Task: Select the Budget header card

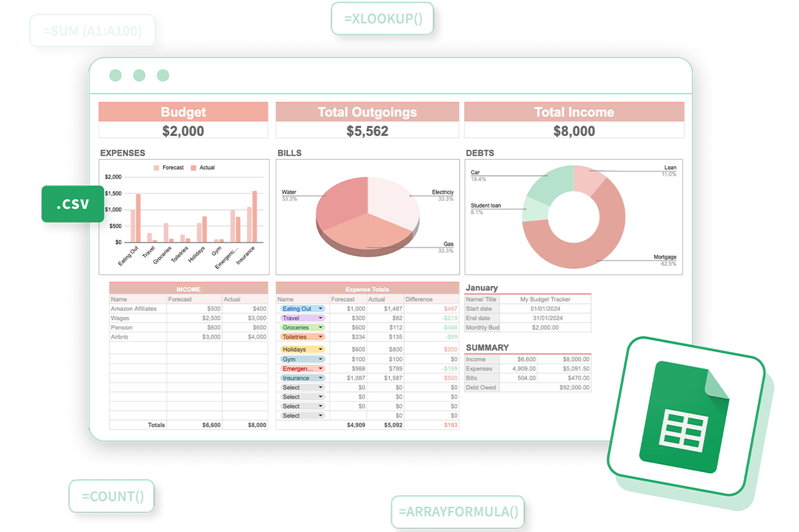Action: (x=183, y=120)
